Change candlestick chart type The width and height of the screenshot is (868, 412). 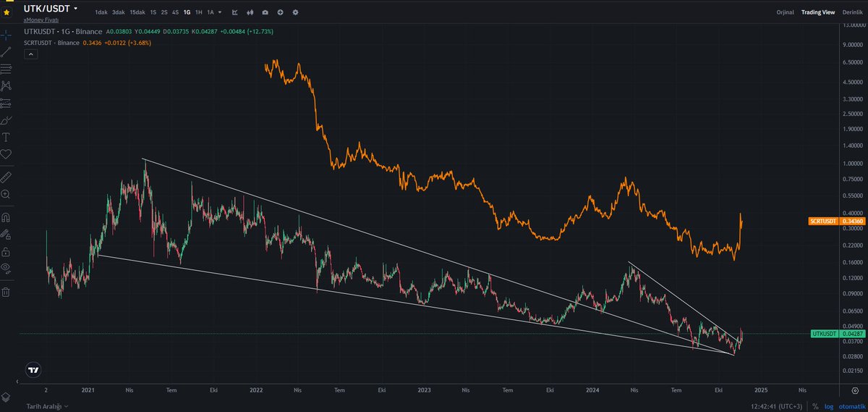click(x=250, y=12)
